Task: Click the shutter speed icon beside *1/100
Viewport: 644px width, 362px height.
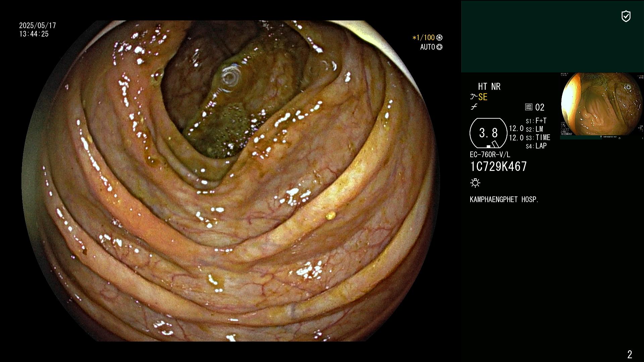Action: (439, 38)
